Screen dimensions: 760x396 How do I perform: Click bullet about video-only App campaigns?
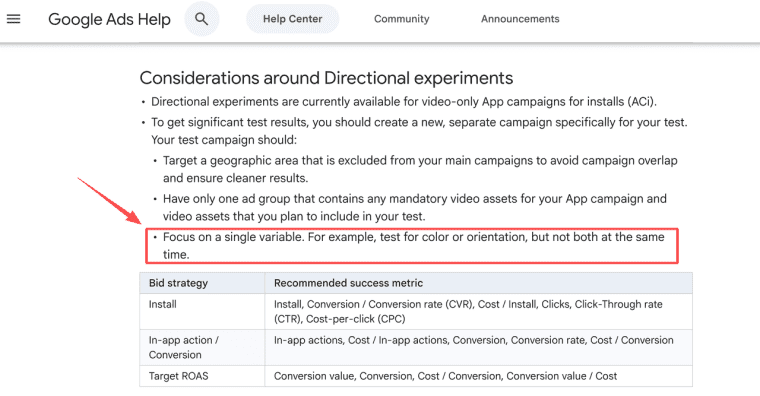pos(404,102)
